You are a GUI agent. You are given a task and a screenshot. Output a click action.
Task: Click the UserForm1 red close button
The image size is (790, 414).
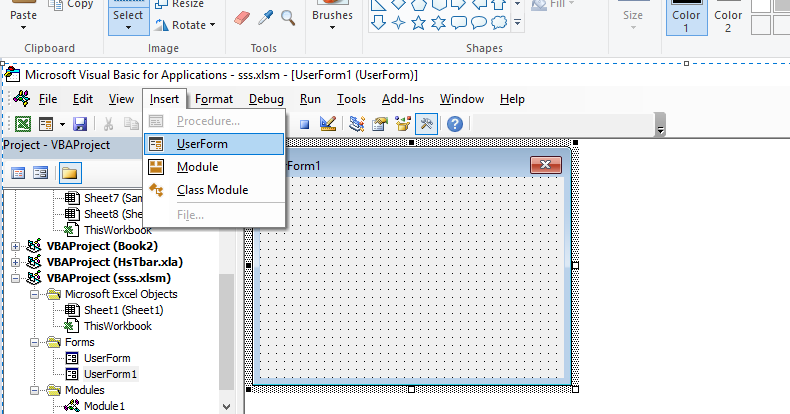[546, 165]
